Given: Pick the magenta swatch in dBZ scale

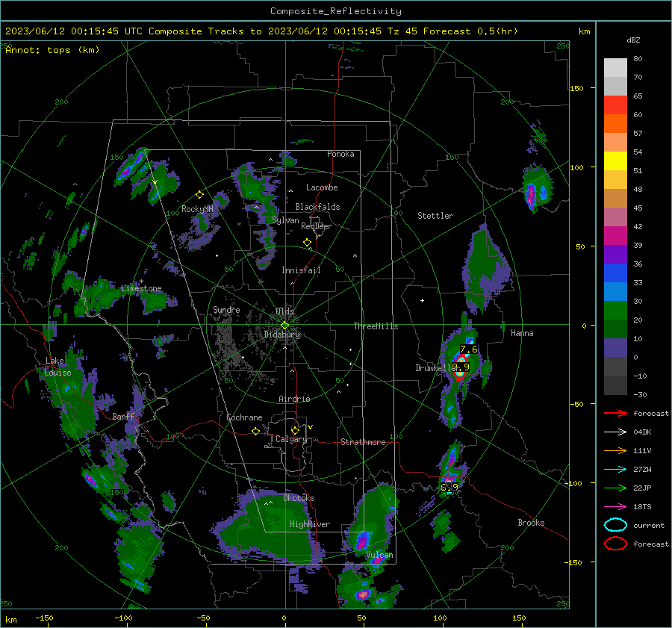Looking at the screenshot, I should 615,236.
